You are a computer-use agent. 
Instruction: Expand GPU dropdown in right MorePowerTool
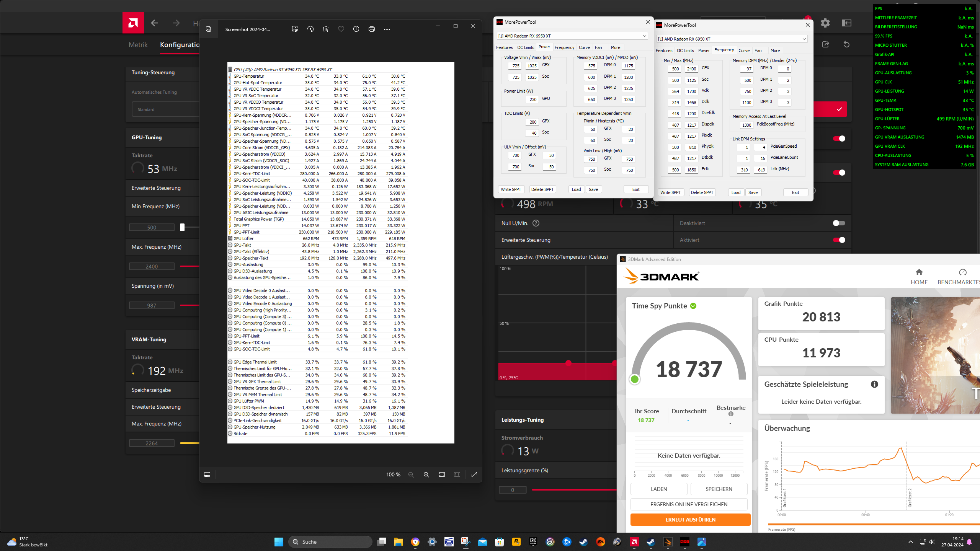point(804,39)
